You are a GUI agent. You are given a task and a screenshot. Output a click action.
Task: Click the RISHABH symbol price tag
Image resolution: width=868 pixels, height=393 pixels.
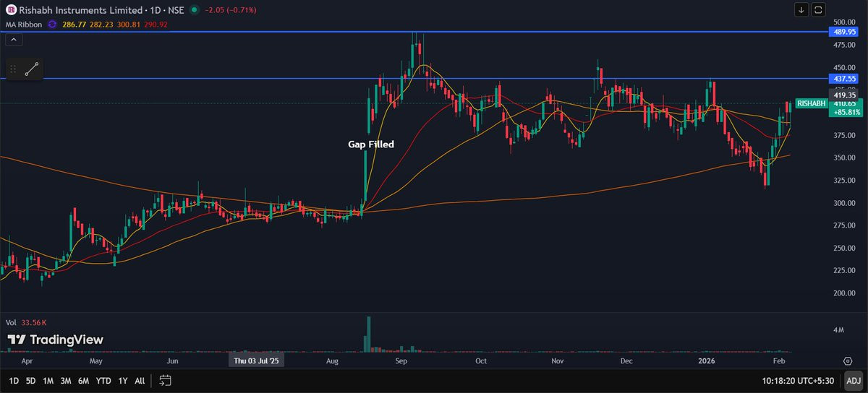812,104
